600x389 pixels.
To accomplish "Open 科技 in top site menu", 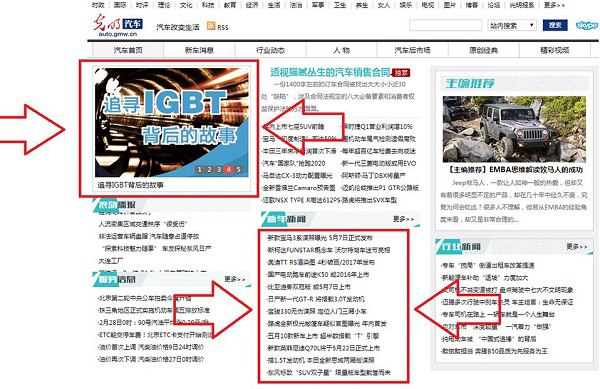I will [208, 5].
